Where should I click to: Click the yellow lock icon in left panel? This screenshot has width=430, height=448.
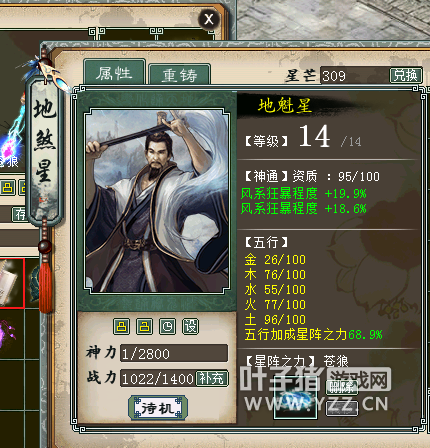8,188
